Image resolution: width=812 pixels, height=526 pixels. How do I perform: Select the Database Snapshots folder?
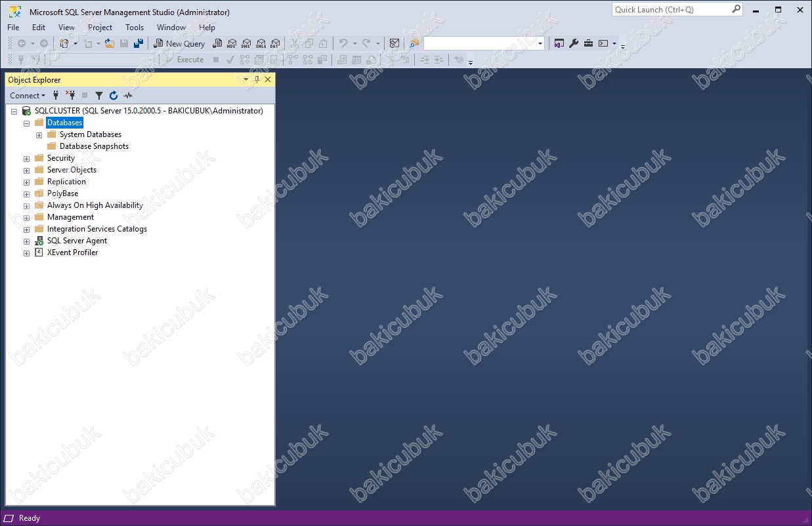[94, 146]
